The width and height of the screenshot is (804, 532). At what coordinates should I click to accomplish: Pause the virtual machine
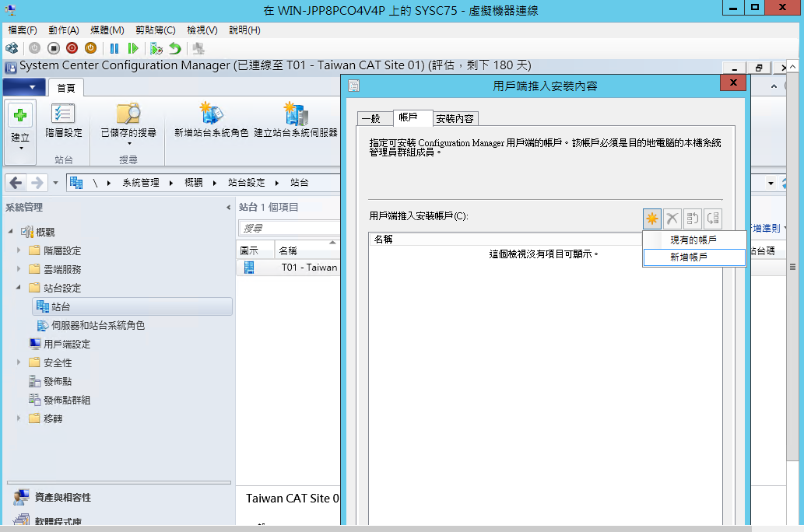point(114,48)
